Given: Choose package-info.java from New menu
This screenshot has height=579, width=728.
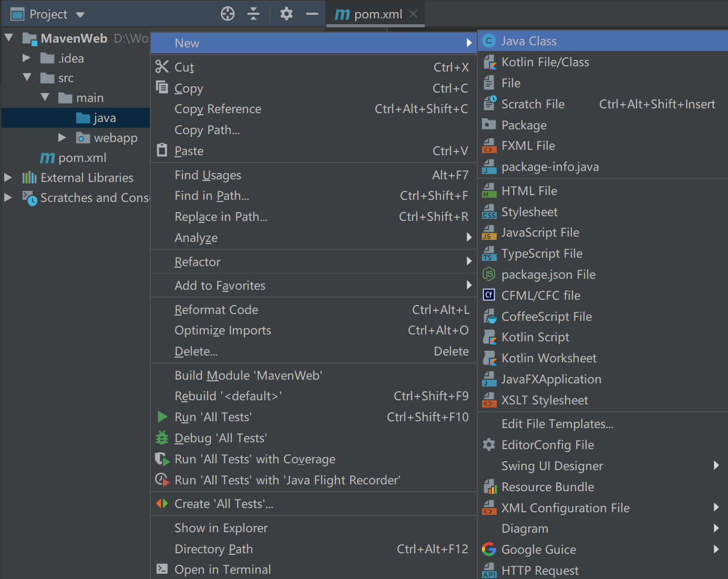Looking at the screenshot, I should (x=603, y=167).
